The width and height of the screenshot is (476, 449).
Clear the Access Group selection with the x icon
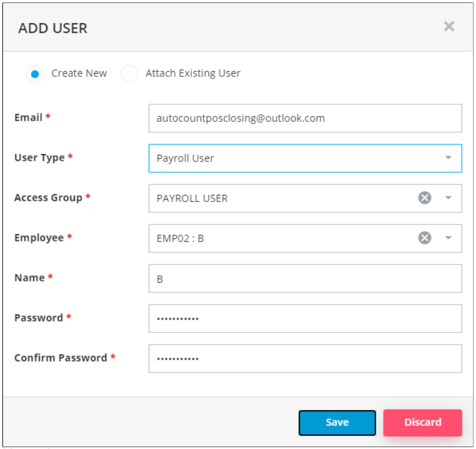(424, 198)
